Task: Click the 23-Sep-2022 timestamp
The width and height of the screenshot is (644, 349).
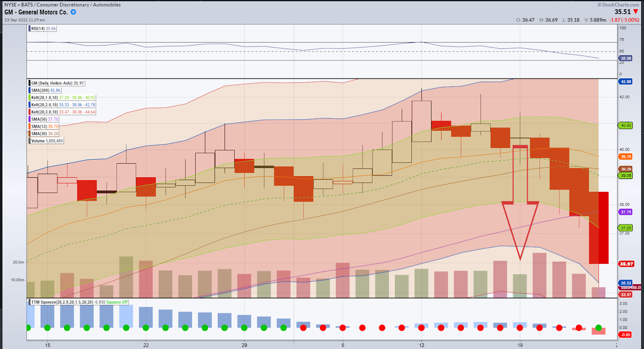Action: [x=25, y=20]
